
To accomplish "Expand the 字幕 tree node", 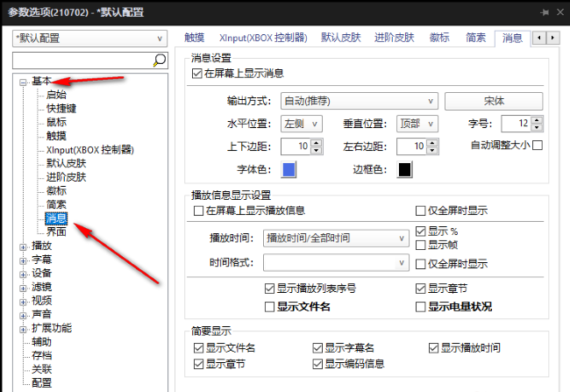I will (23, 260).
